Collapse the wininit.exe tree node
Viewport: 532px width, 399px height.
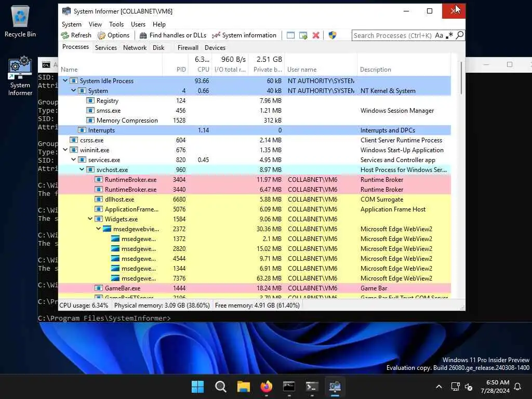pyautogui.click(x=65, y=150)
